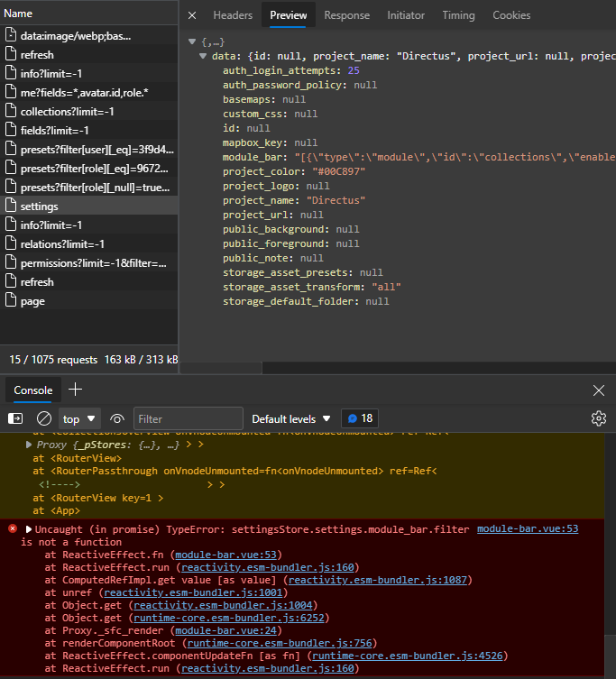The image size is (616, 679).
Task: Select the presets?filter[user] request
Action: tap(88, 150)
